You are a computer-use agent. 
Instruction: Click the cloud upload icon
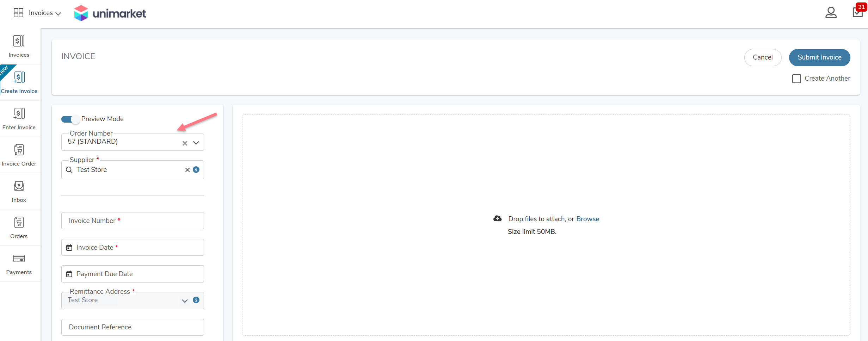(497, 219)
